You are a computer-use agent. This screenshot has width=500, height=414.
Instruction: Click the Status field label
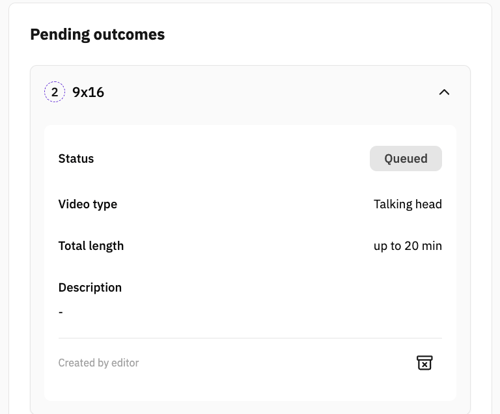point(76,159)
